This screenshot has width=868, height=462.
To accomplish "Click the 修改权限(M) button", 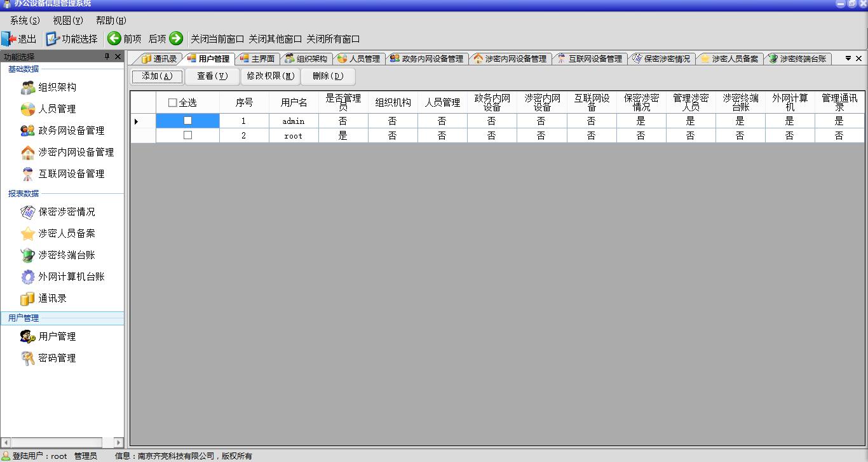I will [270, 76].
